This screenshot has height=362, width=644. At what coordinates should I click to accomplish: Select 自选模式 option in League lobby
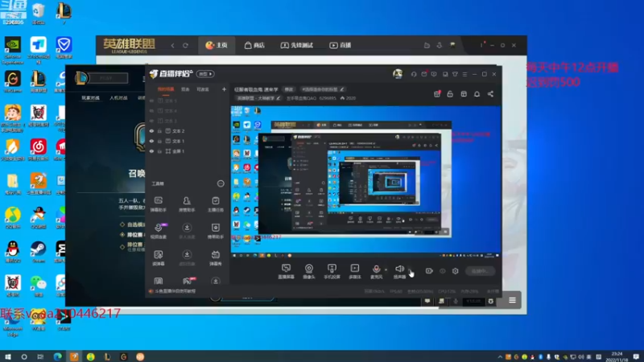coord(133,225)
